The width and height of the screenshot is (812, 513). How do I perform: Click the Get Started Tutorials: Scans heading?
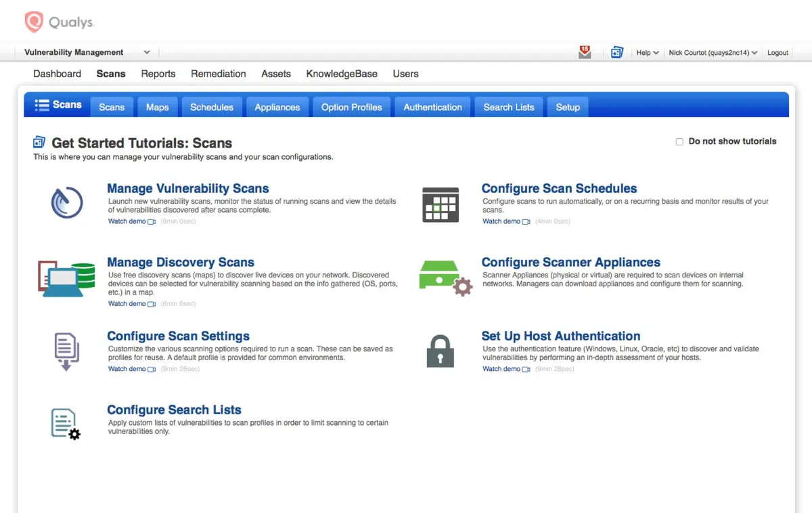pyautogui.click(x=142, y=143)
